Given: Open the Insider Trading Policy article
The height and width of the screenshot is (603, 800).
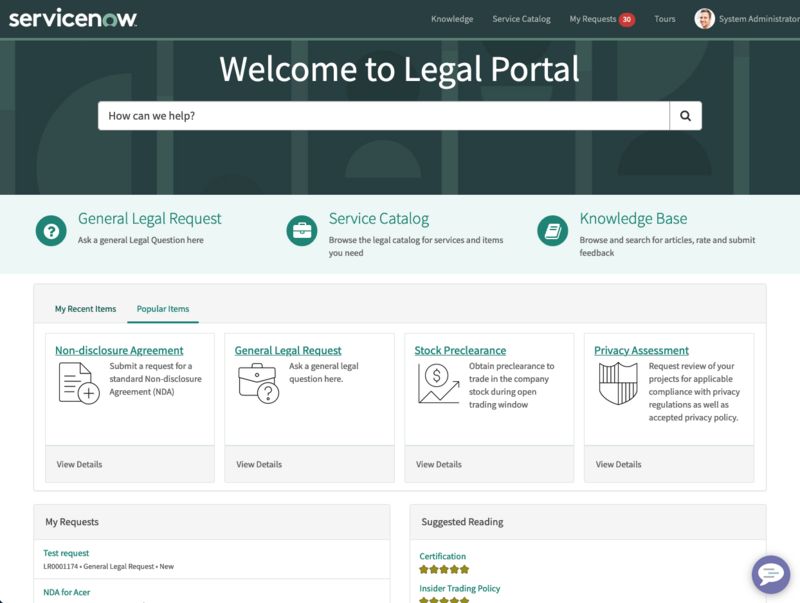Looking at the screenshot, I should click(x=459, y=588).
